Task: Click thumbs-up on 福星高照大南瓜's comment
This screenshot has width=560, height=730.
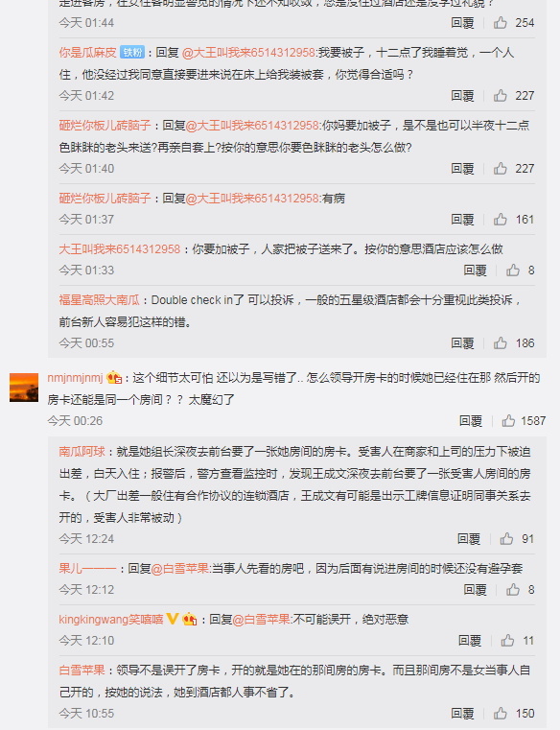Action: [501, 343]
